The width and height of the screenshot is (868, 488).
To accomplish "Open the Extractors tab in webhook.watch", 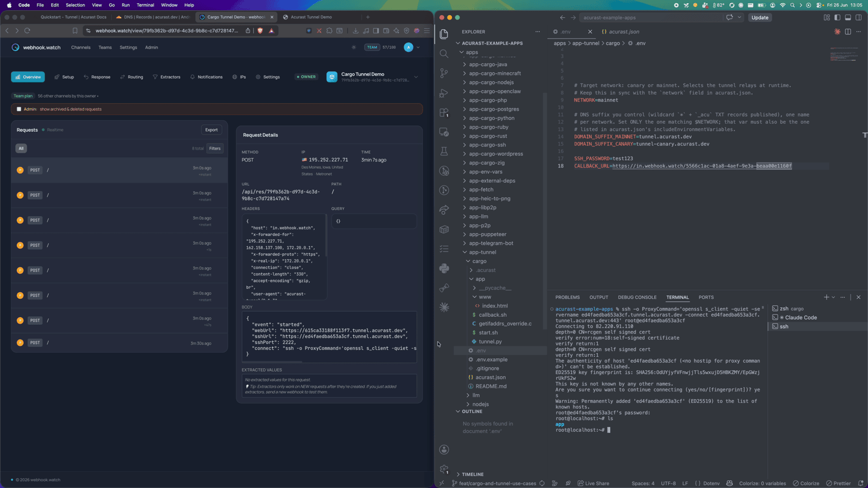I will click(x=167, y=77).
